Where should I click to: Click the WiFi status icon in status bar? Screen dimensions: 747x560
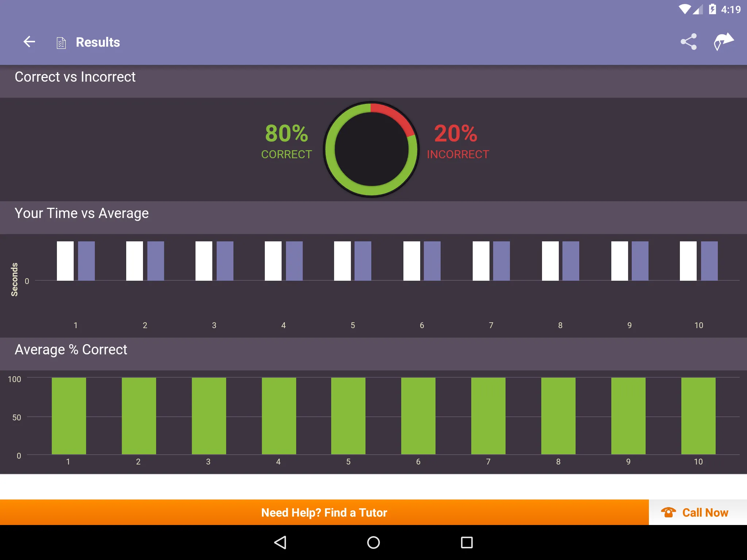(680, 9)
